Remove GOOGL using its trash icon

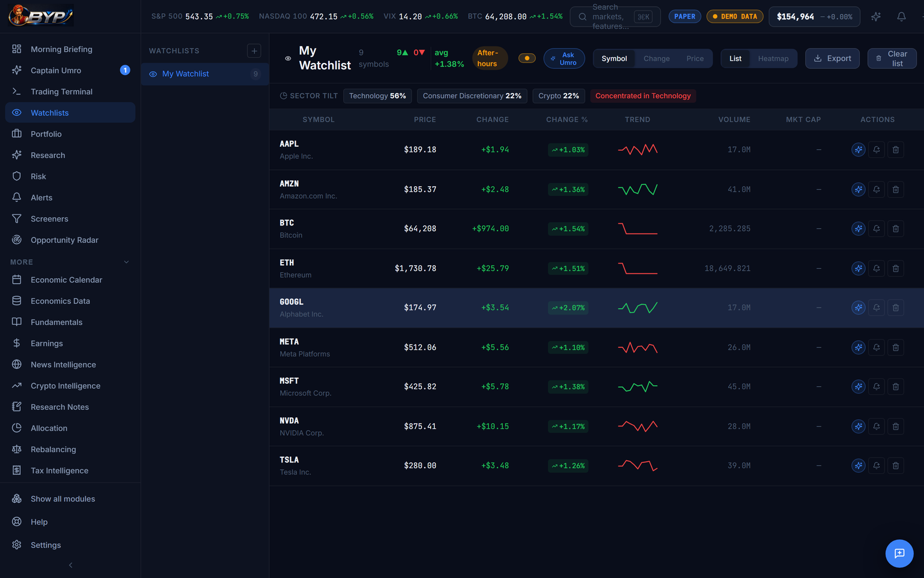[x=896, y=307]
